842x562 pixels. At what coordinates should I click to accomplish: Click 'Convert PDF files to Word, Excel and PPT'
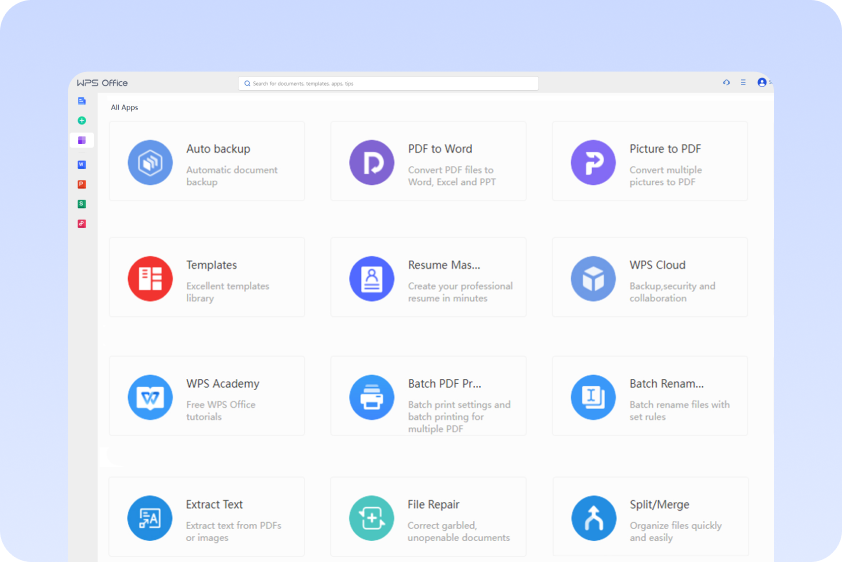pyautogui.click(x=452, y=176)
